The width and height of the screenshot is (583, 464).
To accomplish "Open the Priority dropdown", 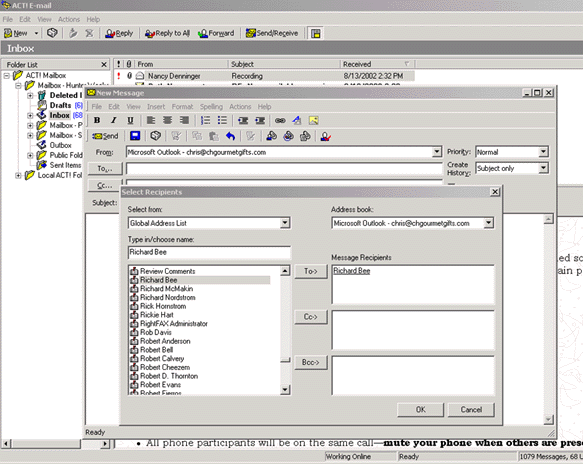I will coord(543,152).
